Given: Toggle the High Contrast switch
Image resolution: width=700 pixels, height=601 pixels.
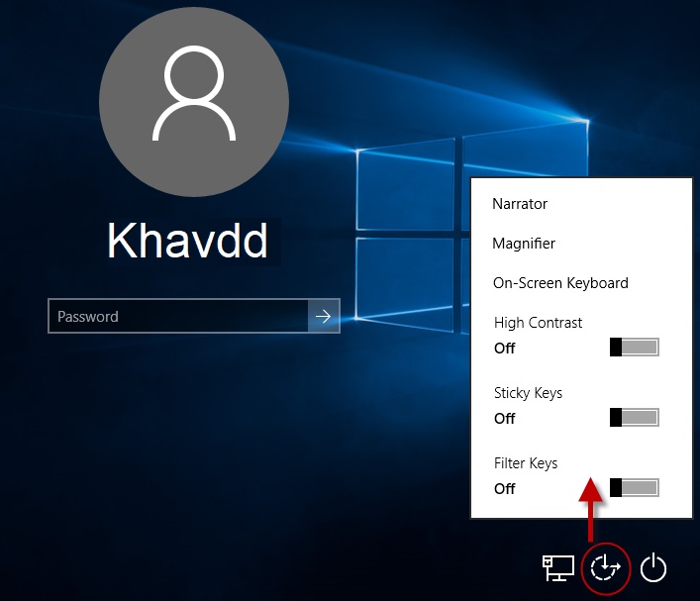Looking at the screenshot, I should (x=634, y=347).
